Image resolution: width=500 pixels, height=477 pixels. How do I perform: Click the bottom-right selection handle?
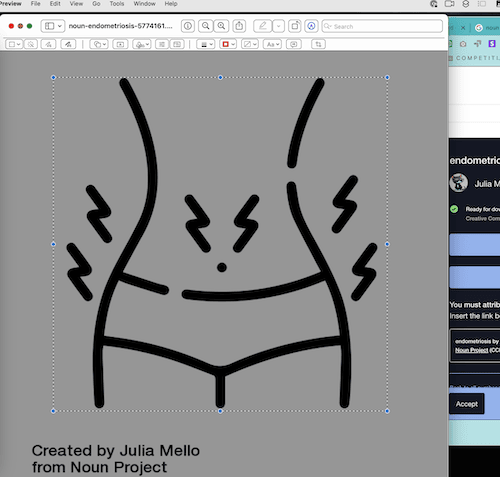(387, 411)
